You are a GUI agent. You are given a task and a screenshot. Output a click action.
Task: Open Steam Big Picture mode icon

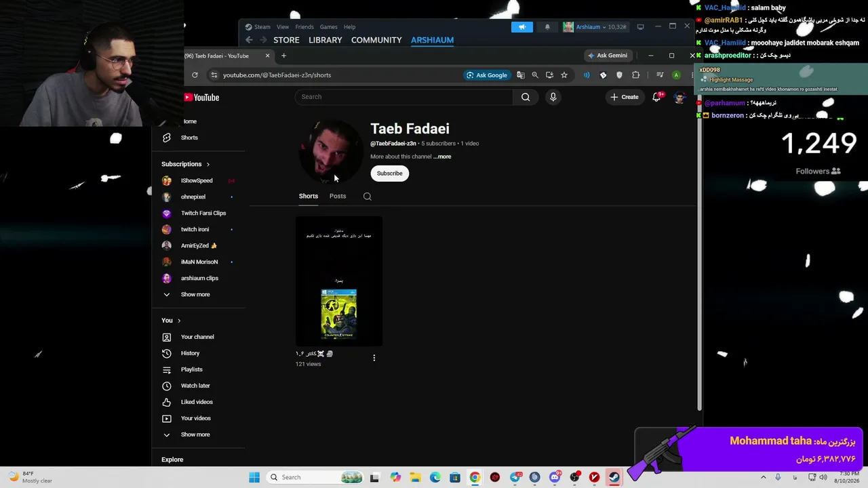pos(640,27)
